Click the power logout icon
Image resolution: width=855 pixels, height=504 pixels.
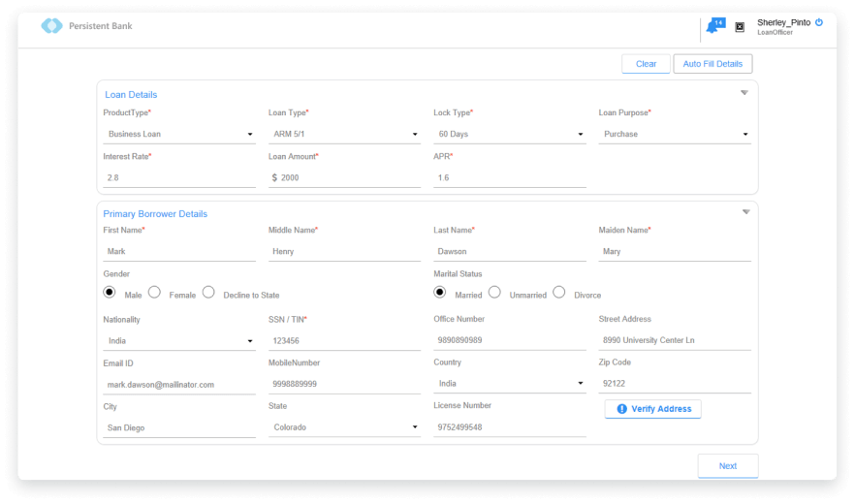tap(819, 22)
